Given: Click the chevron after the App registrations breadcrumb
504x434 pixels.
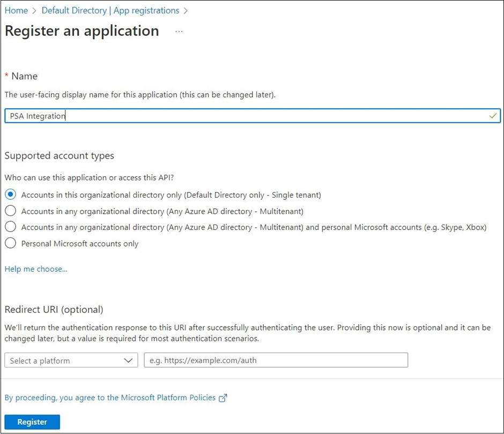Looking at the screenshot, I should pos(186,11).
